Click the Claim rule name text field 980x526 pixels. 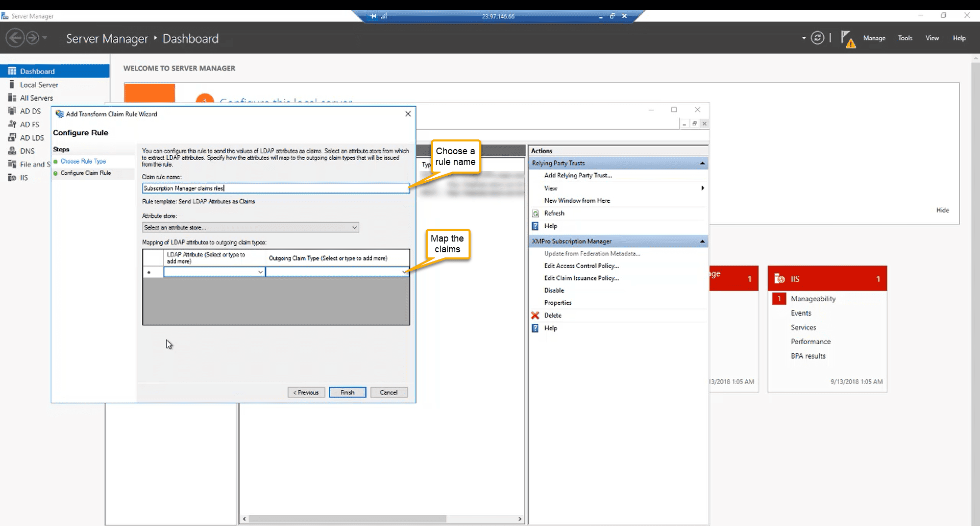pos(276,188)
